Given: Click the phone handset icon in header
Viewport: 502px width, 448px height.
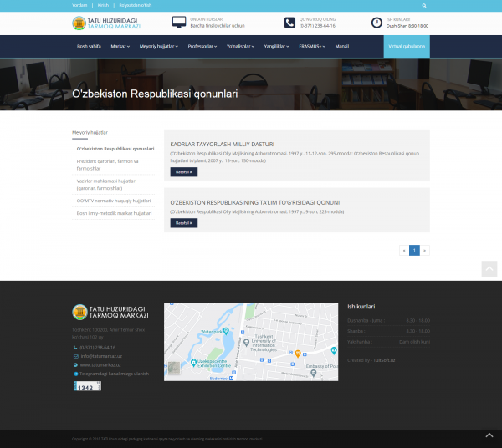Looking at the screenshot, I should 289,23.
